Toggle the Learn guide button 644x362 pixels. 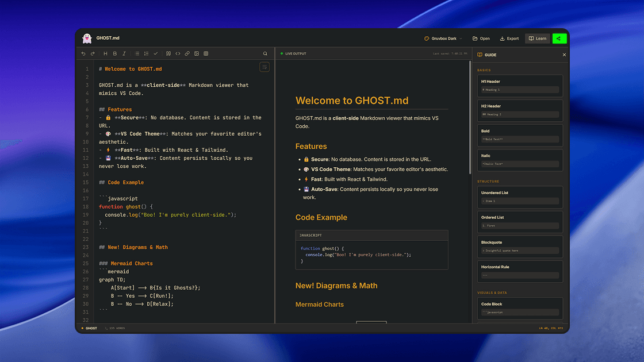(537, 38)
